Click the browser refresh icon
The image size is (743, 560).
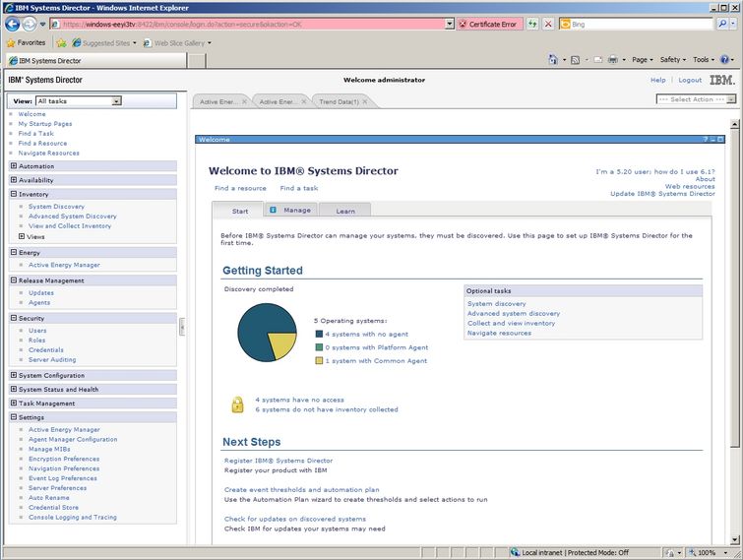pos(532,24)
